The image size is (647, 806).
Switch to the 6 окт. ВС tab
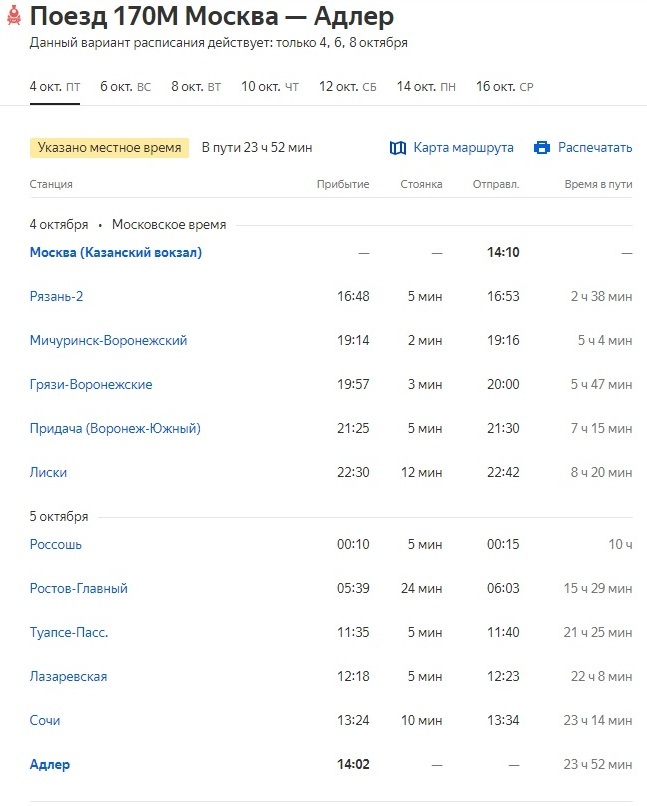tap(125, 87)
